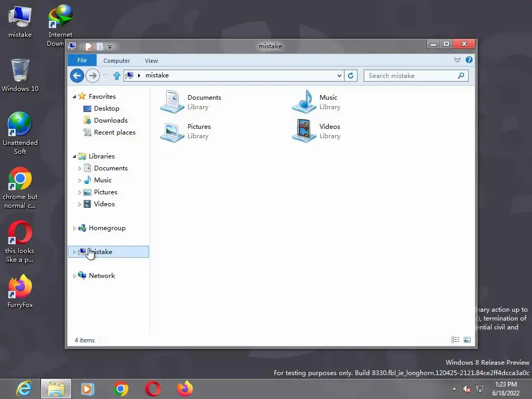Open address bar history dropdown
The image size is (532, 399).
pyautogui.click(x=339, y=76)
